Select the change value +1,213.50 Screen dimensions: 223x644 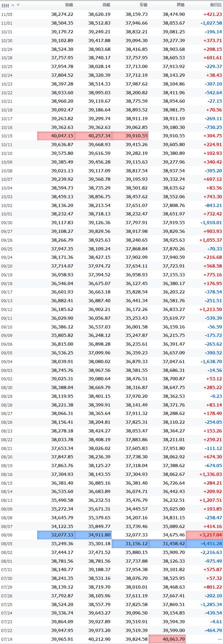211,309
